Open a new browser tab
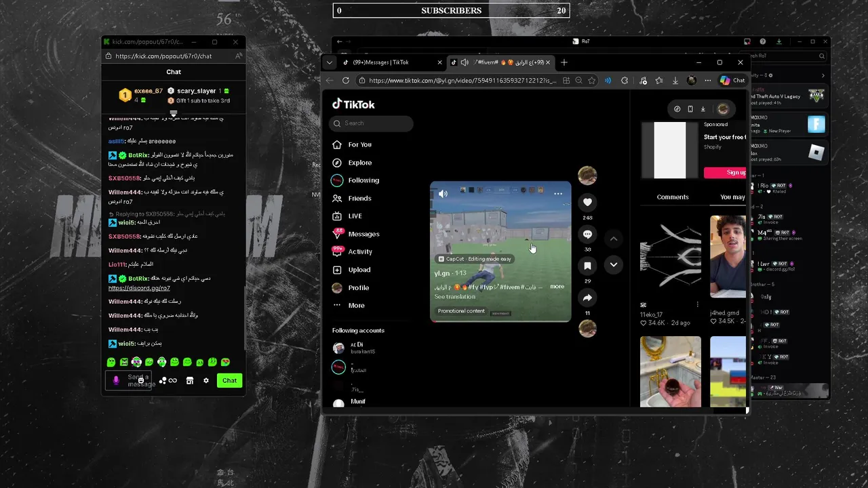 pos(564,62)
